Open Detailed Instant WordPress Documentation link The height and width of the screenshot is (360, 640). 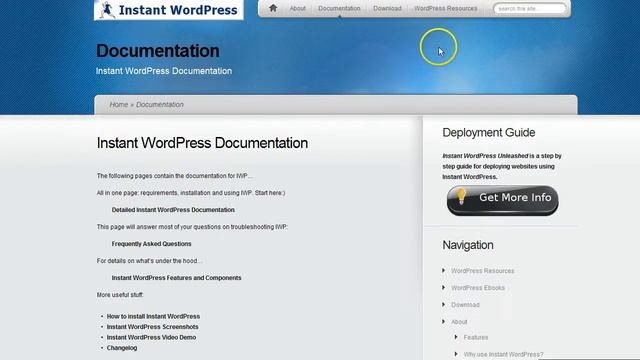(173, 210)
